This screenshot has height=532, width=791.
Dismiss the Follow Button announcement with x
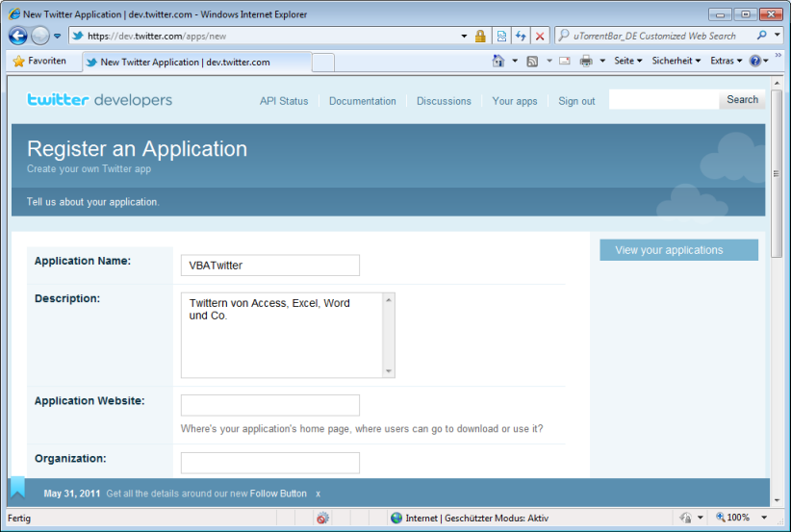tap(319, 494)
